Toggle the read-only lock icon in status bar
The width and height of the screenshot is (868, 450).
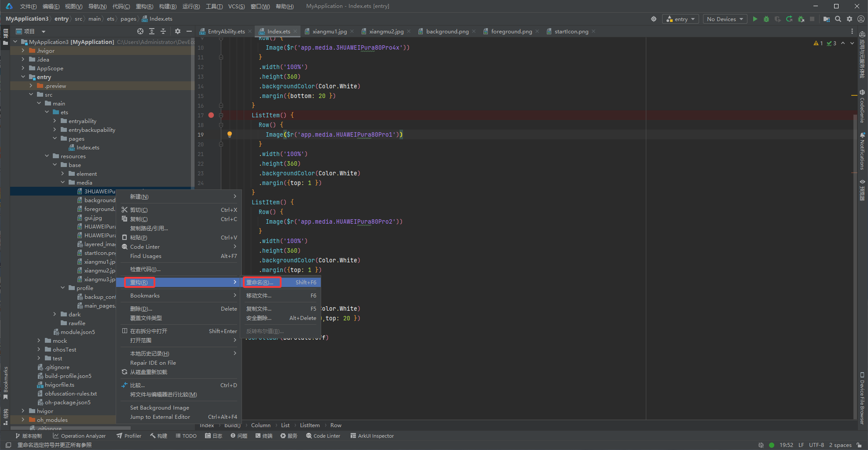tap(859, 445)
